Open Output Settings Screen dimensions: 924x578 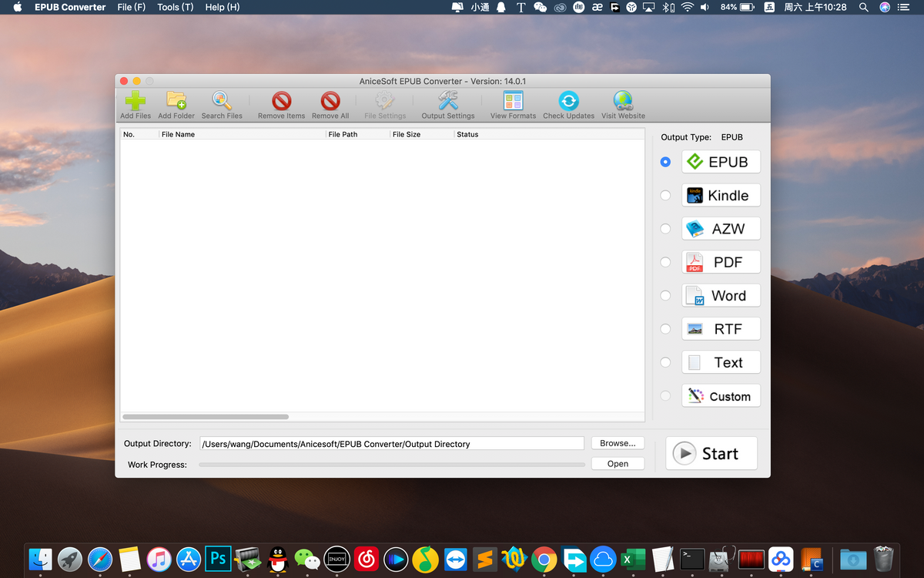448,105
